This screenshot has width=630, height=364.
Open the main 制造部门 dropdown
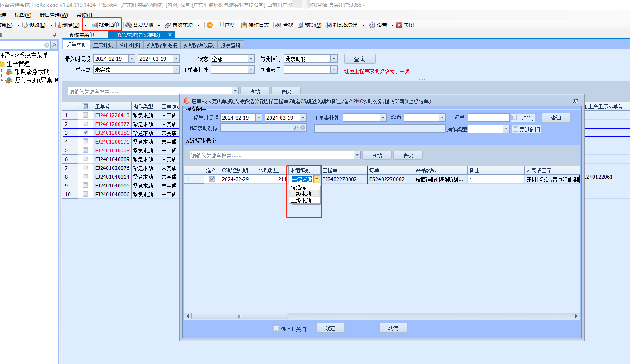point(334,69)
